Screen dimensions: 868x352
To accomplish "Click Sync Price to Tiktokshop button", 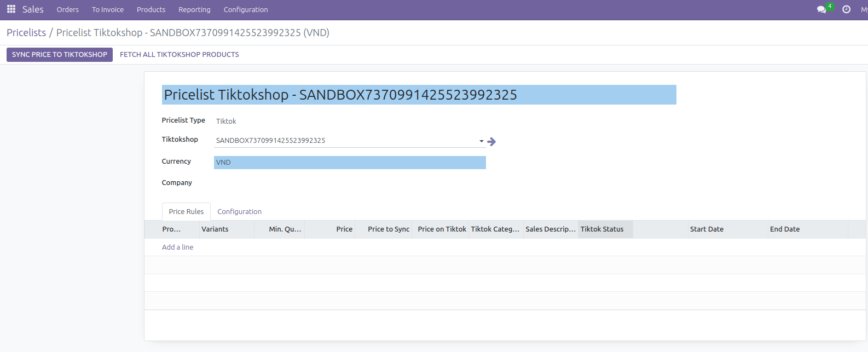I will tap(60, 55).
